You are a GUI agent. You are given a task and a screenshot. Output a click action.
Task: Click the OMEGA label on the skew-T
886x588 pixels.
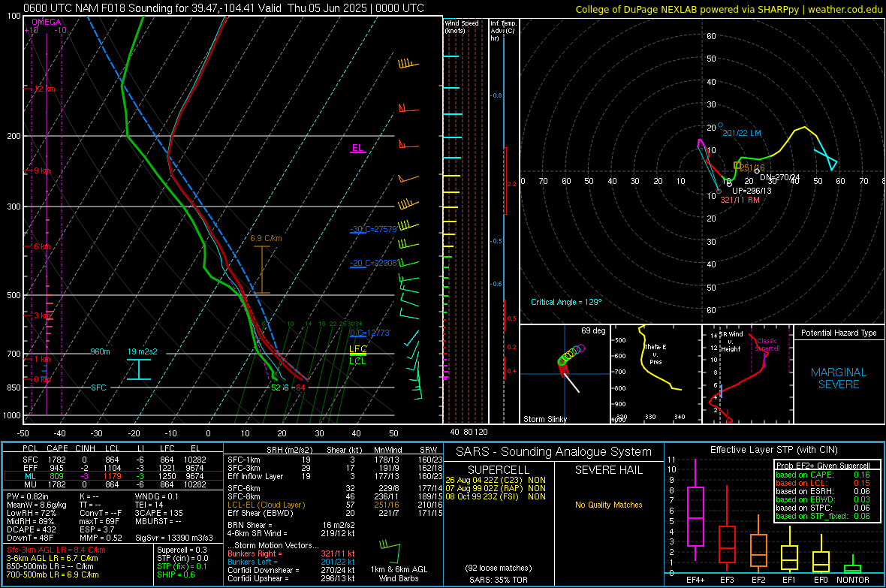point(47,22)
